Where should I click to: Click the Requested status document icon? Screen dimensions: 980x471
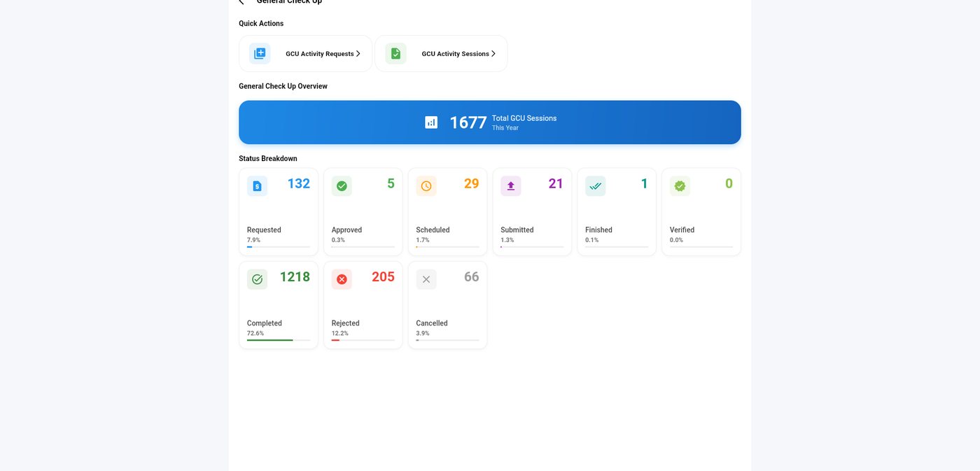(x=257, y=186)
